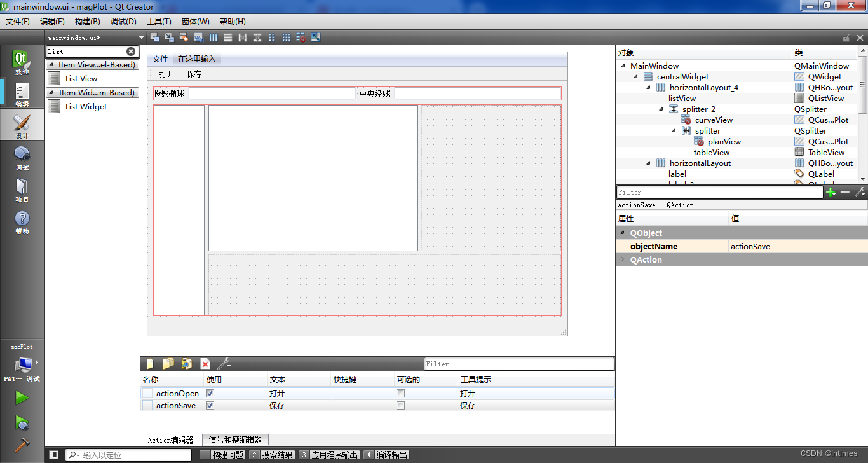The width and height of the screenshot is (868, 463).
Task: Collapse the QObject property group
Action: 621,233
